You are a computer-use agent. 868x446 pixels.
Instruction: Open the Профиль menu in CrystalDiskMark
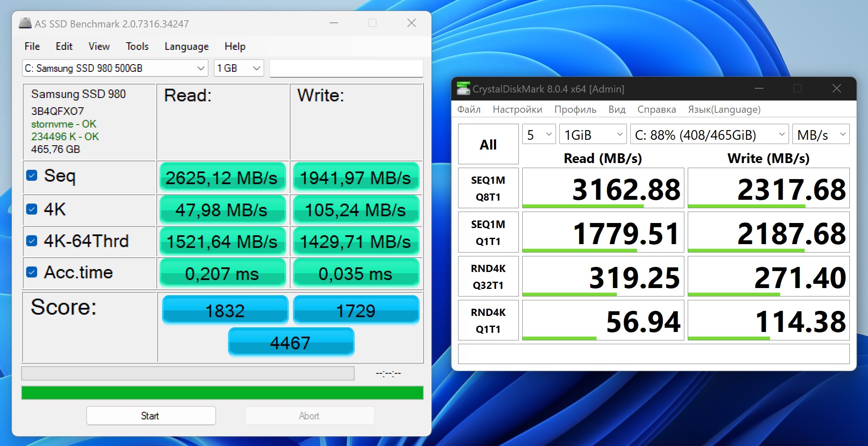point(575,109)
